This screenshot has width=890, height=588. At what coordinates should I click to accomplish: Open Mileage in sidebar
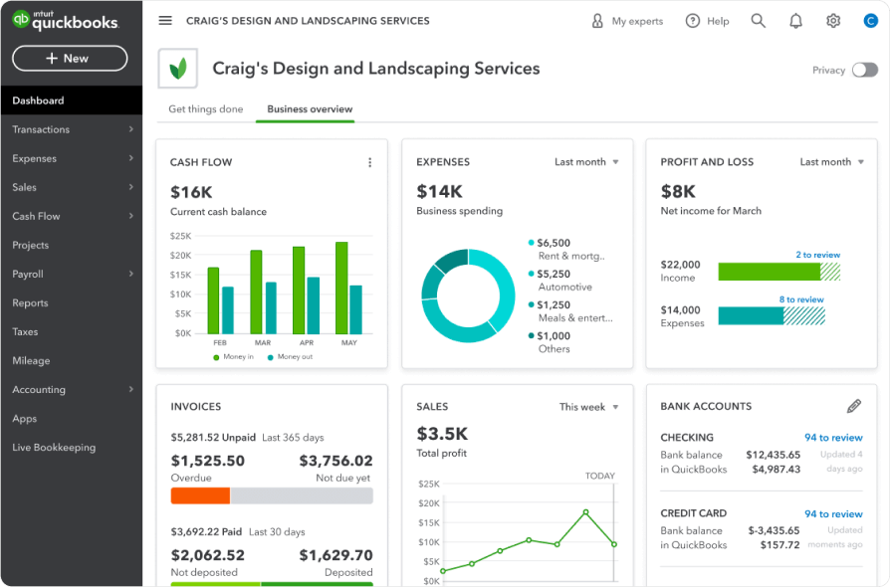click(x=72, y=360)
